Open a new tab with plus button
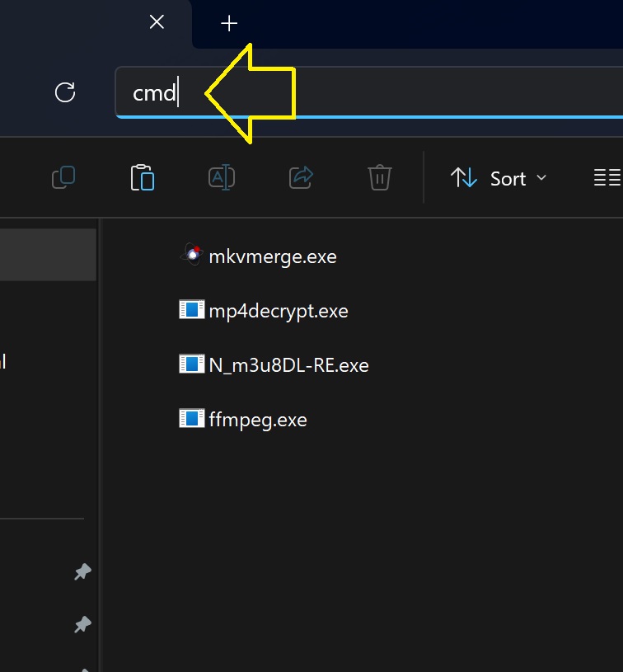The width and height of the screenshot is (623, 672). point(229,23)
